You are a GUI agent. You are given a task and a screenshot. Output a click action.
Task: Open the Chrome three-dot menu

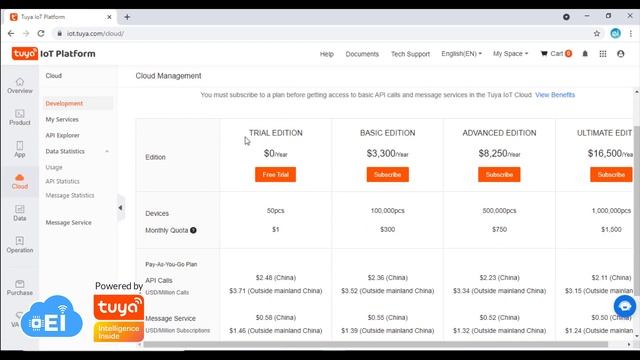point(631,33)
